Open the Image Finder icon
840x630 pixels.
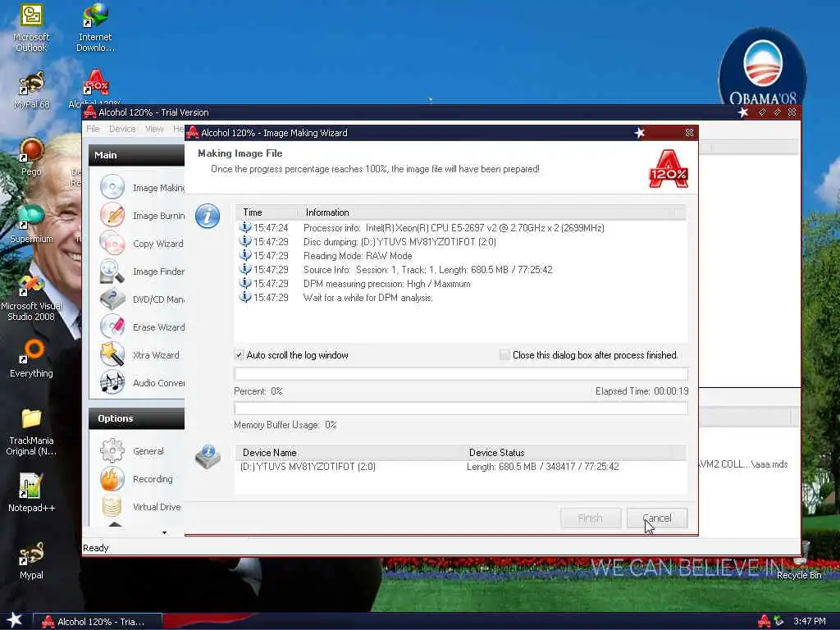click(112, 271)
